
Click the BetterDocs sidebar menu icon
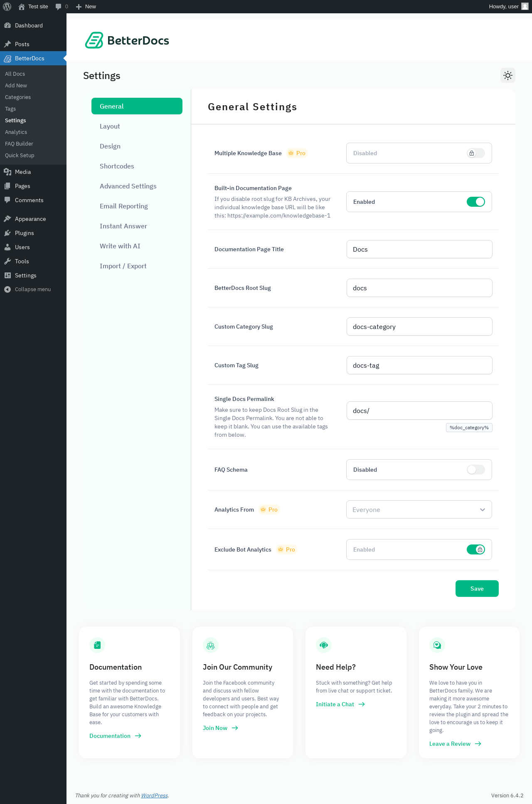coord(7,58)
